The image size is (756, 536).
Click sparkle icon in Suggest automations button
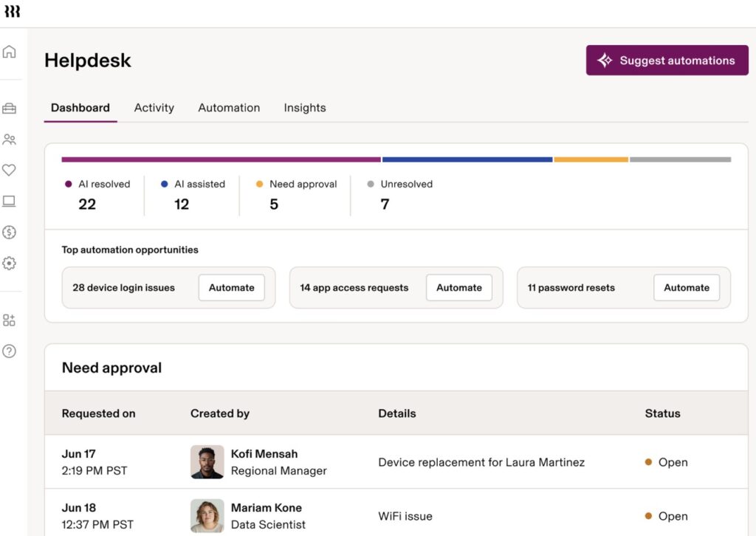605,61
